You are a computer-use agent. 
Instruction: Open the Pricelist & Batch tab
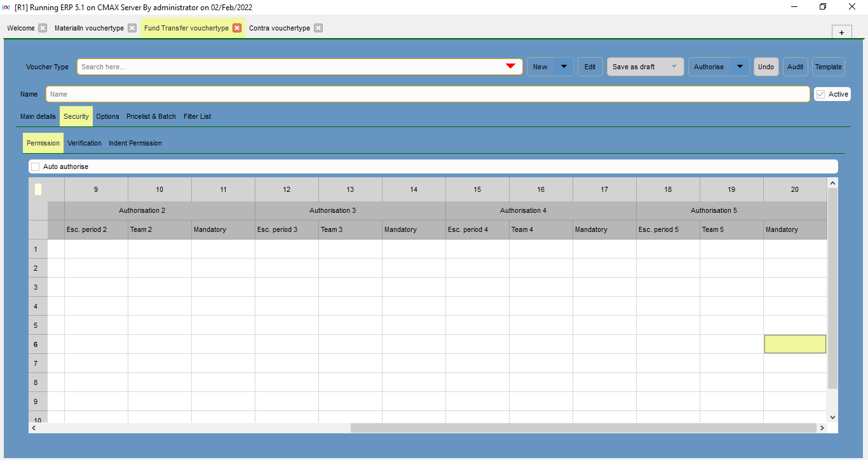151,116
